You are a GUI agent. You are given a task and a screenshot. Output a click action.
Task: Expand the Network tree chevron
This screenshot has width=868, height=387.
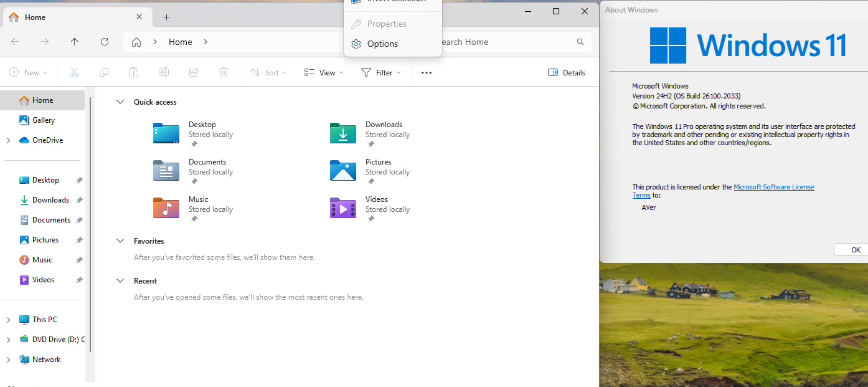pyautogui.click(x=8, y=360)
